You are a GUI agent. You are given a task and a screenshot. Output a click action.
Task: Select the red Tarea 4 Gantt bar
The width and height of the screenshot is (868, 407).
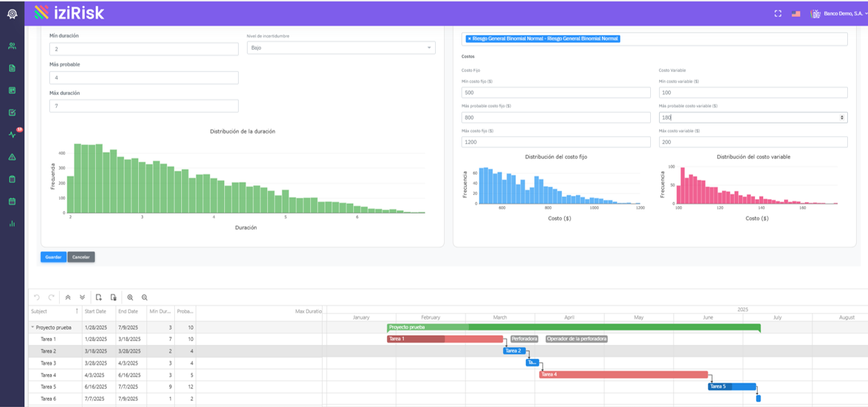pyautogui.click(x=623, y=374)
